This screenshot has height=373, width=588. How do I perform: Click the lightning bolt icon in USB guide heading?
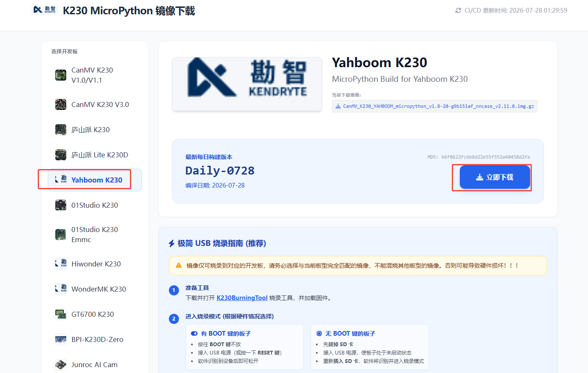171,244
